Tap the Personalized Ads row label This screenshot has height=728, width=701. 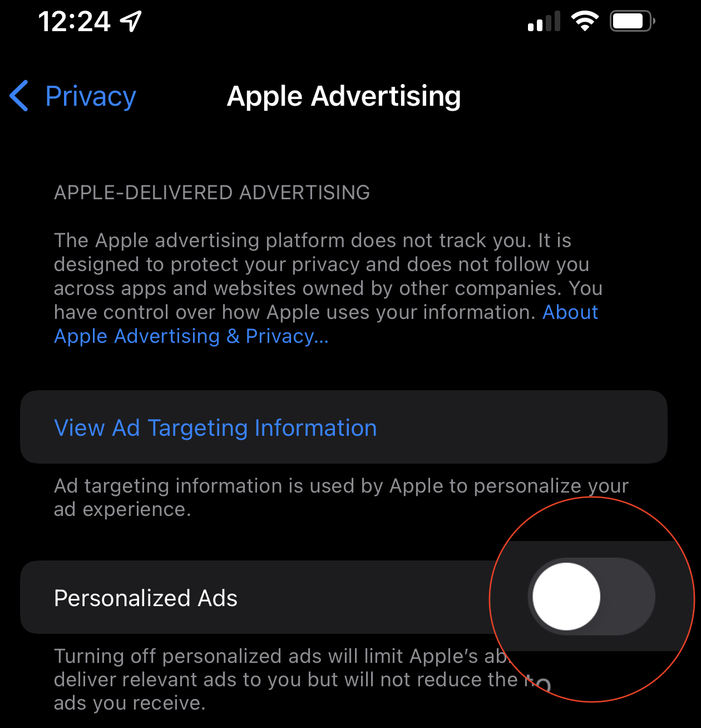(x=146, y=598)
